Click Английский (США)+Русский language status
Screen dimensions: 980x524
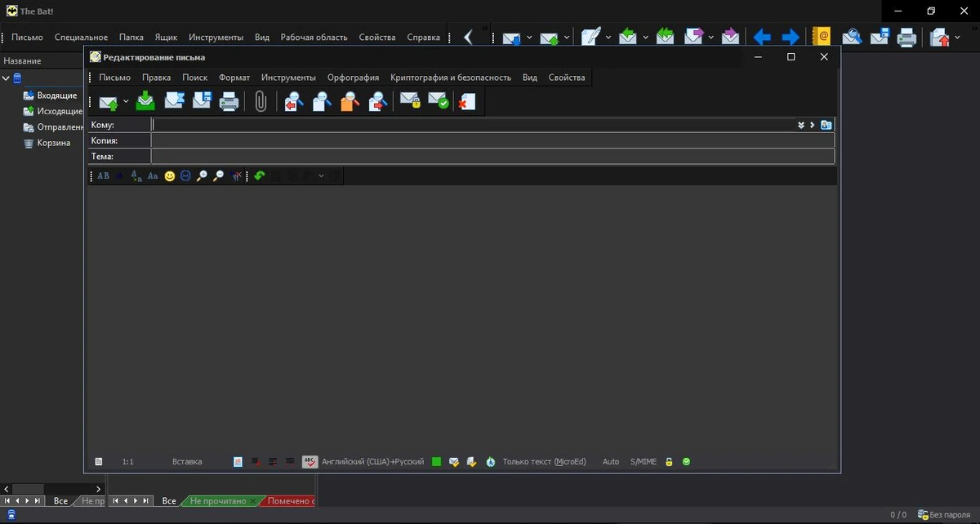[x=373, y=462]
